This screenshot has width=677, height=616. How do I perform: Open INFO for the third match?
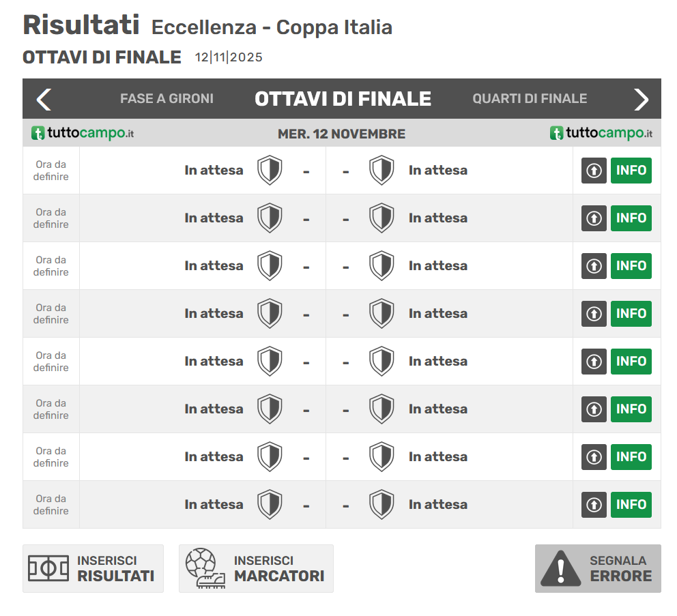pos(631,266)
